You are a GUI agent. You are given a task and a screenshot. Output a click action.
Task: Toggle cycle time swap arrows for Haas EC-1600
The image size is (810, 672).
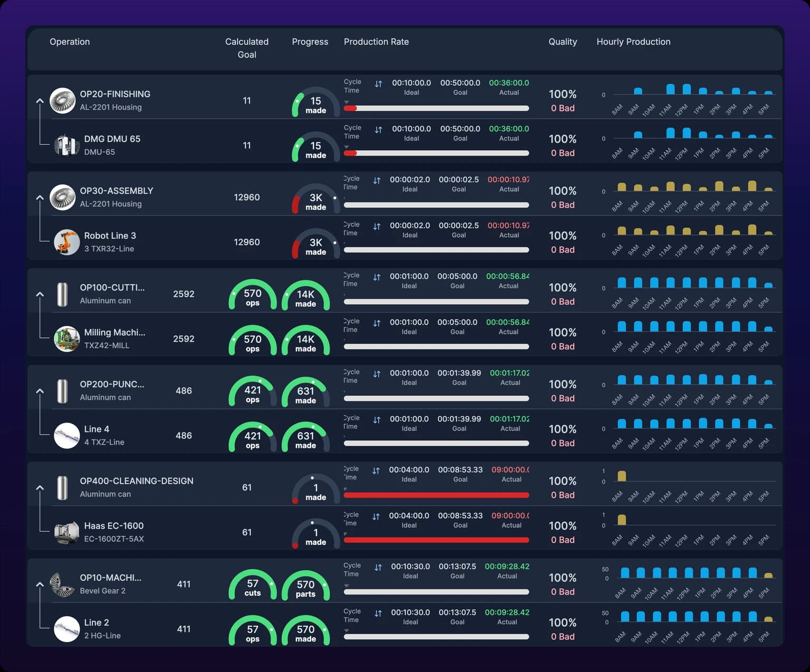coord(376,517)
